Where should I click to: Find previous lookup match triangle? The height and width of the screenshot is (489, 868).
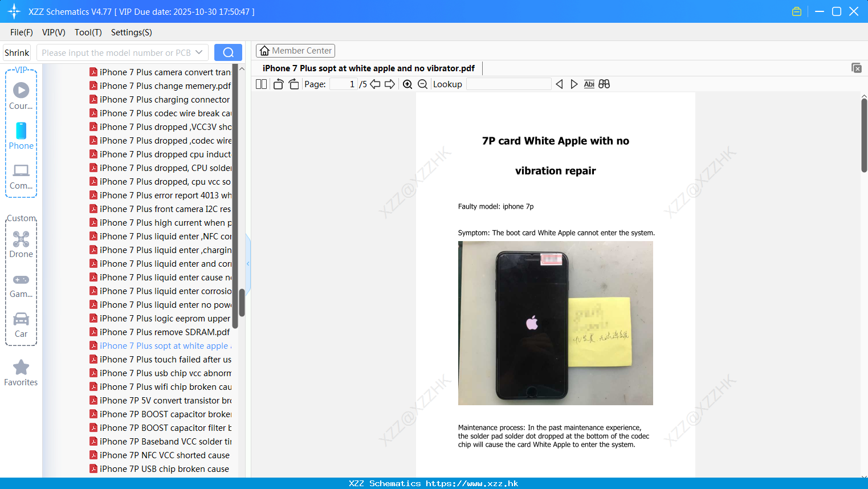559,84
